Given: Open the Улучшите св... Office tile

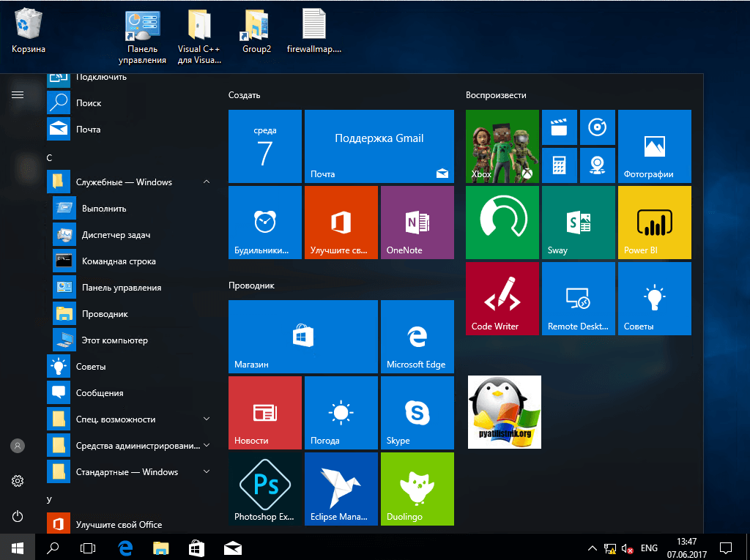Looking at the screenshot, I should (x=341, y=223).
